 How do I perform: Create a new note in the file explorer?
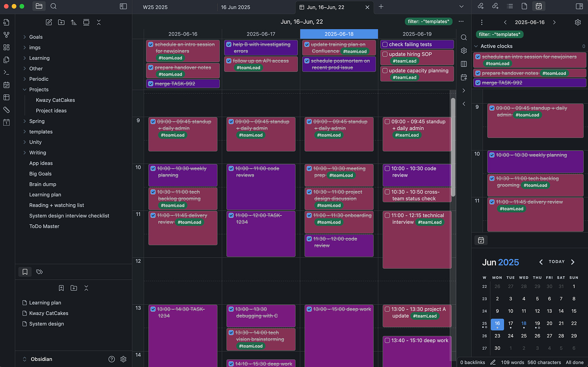[x=49, y=22]
